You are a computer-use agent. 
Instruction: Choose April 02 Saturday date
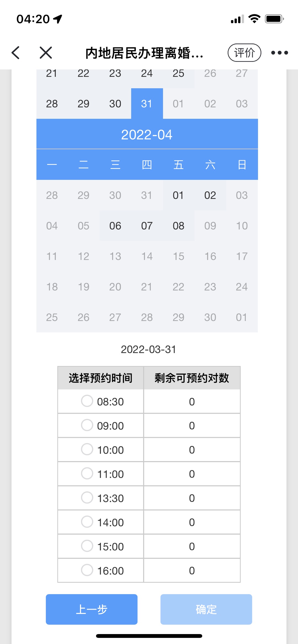(210, 195)
